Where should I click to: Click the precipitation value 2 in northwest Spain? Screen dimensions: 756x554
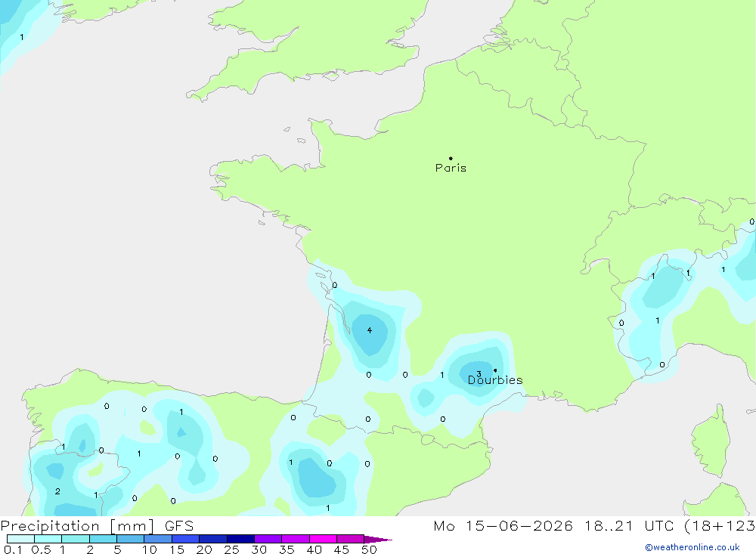coord(57,491)
